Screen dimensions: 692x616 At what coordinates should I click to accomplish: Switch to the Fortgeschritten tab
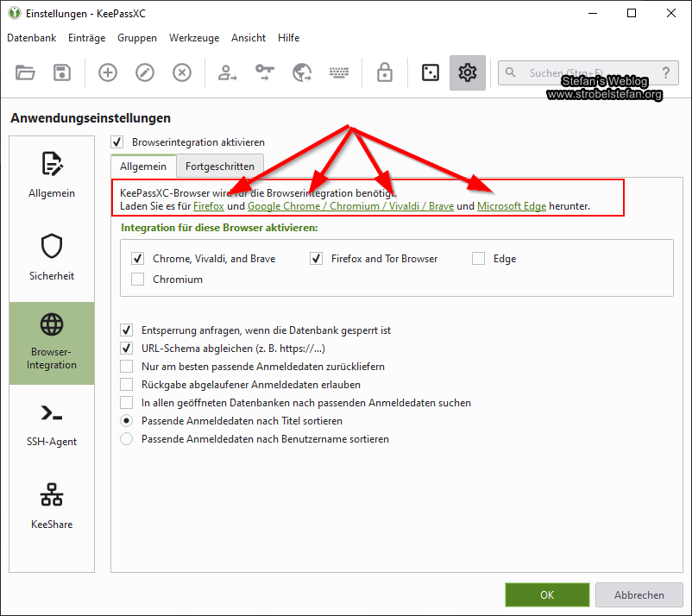pyautogui.click(x=221, y=166)
